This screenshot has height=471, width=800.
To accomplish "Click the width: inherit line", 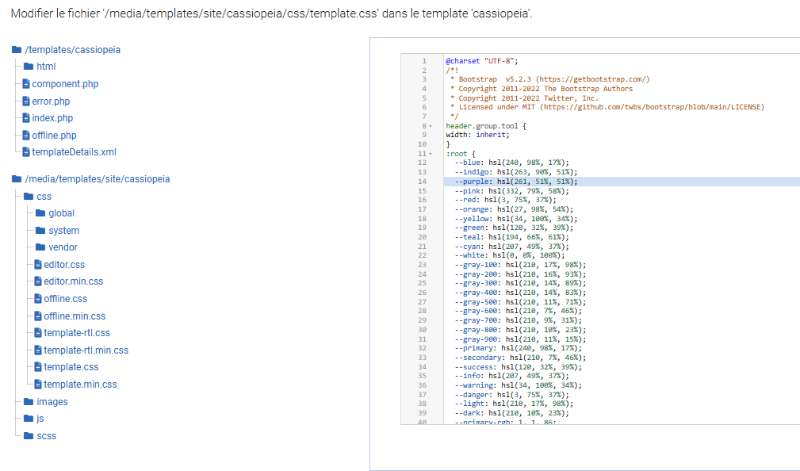I will [x=478, y=135].
